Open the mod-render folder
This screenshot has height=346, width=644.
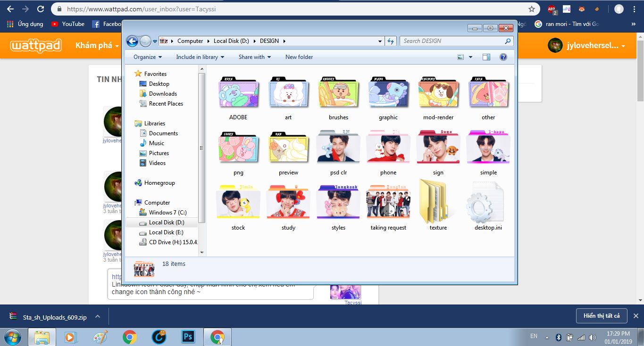point(438,98)
